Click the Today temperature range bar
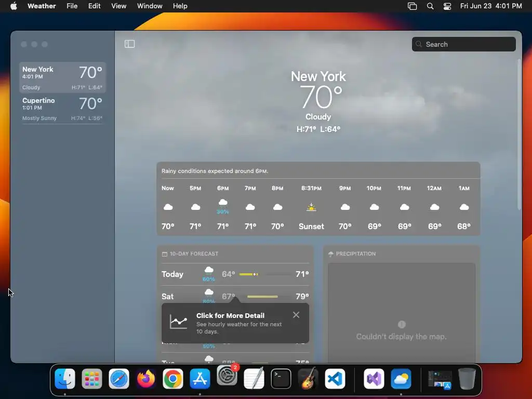Viewport: 532px width, 399px height. tap(265, 274)
